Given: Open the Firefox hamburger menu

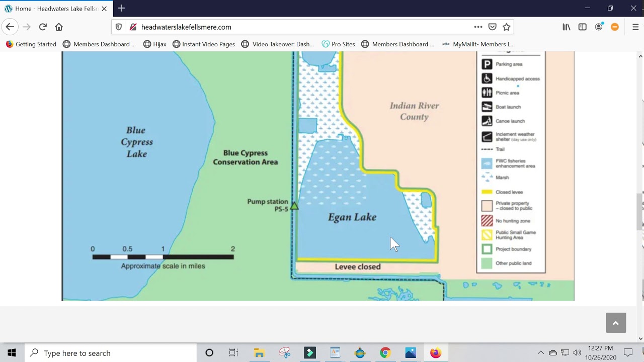Looking at the screenshot, I should (x=635, y=27).
